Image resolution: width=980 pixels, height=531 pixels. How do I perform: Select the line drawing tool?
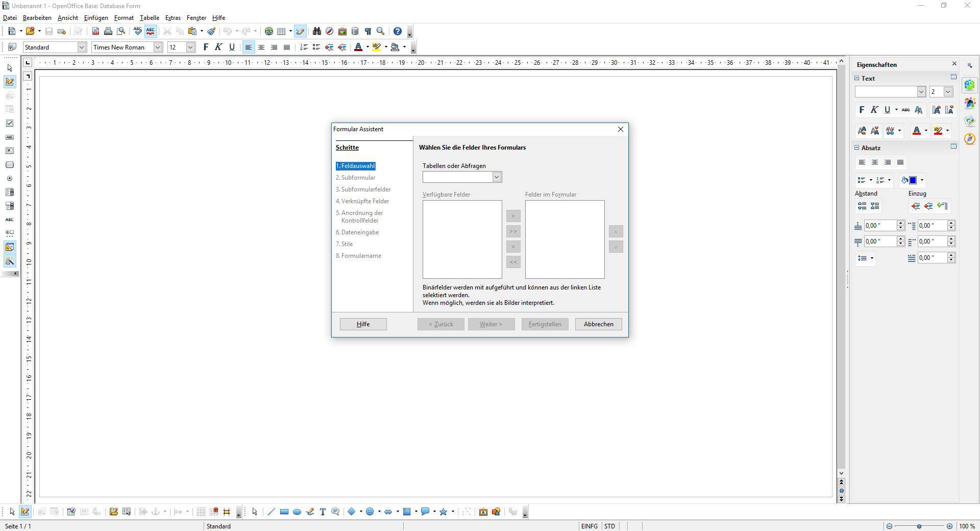(x=271, y=512)
